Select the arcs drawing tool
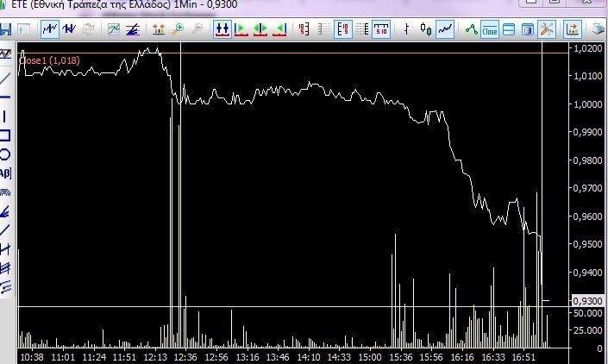The image size is (608, 364). click(5, 191)
